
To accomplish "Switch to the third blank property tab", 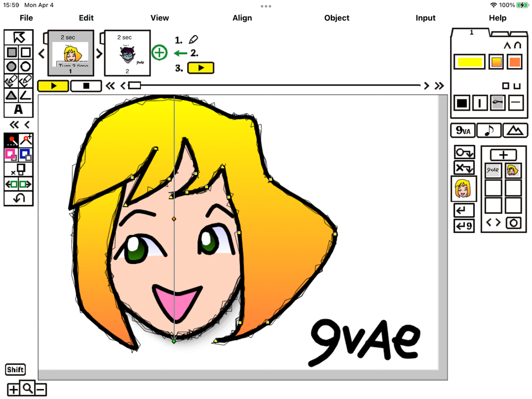I will (519, 34).
